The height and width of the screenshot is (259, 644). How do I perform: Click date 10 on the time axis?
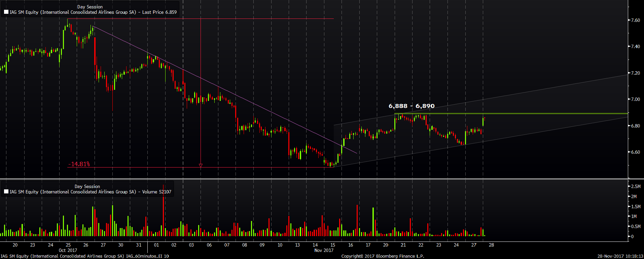click(x=280, y=245)
